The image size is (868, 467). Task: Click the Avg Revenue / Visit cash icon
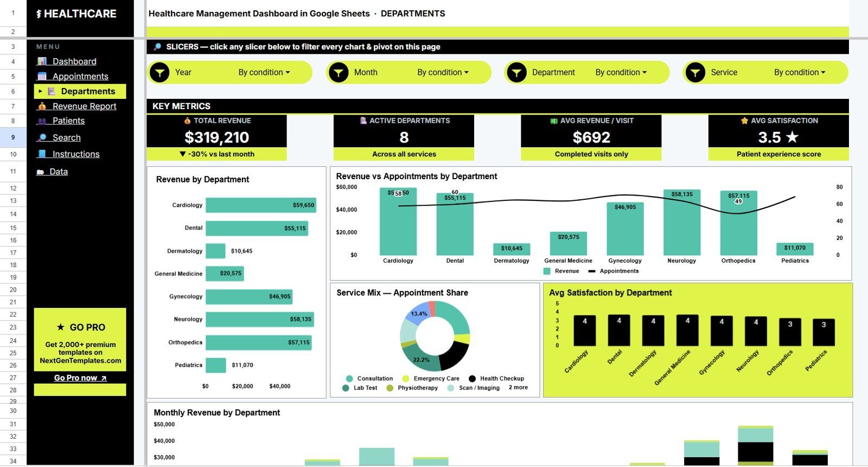[554, 121]
